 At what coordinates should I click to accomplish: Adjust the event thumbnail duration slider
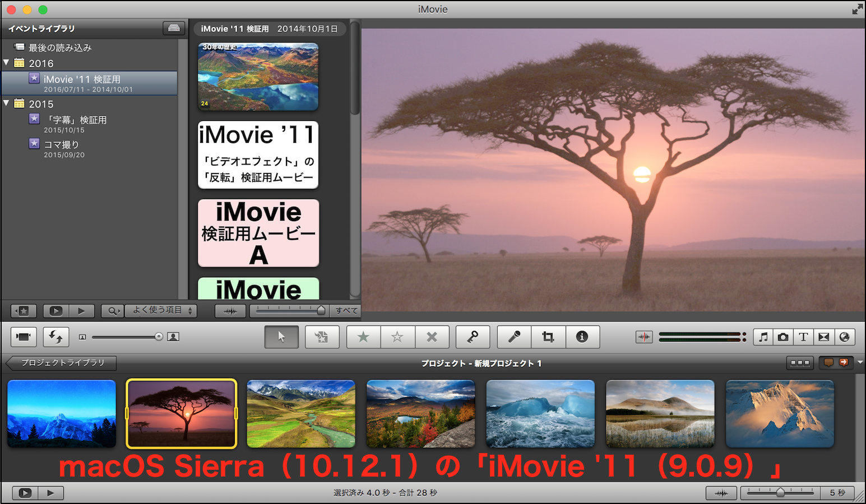(321, 310)
